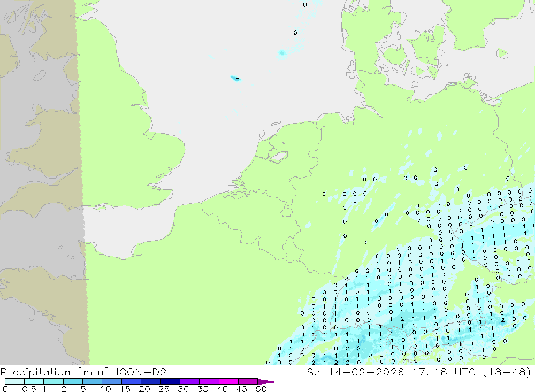
Task: Click the 15–20 mm legend color swatch
Action: click(x=131, y=381)
